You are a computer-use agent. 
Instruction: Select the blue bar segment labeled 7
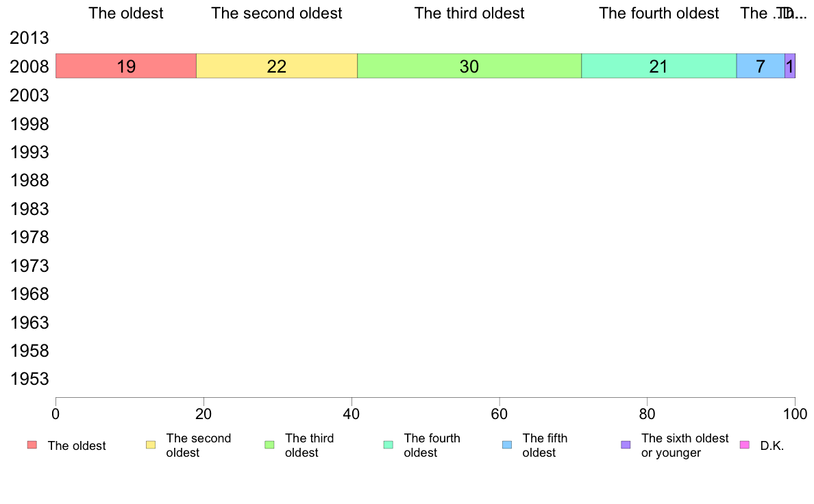[761, 66]
